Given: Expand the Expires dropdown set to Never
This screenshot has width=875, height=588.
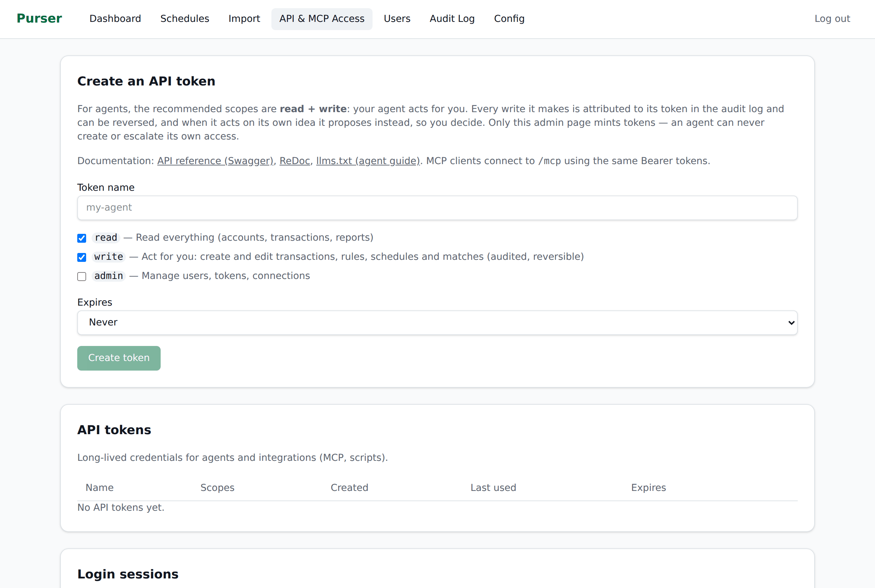Looking at the screenshot, I should [x=437, y=322].
